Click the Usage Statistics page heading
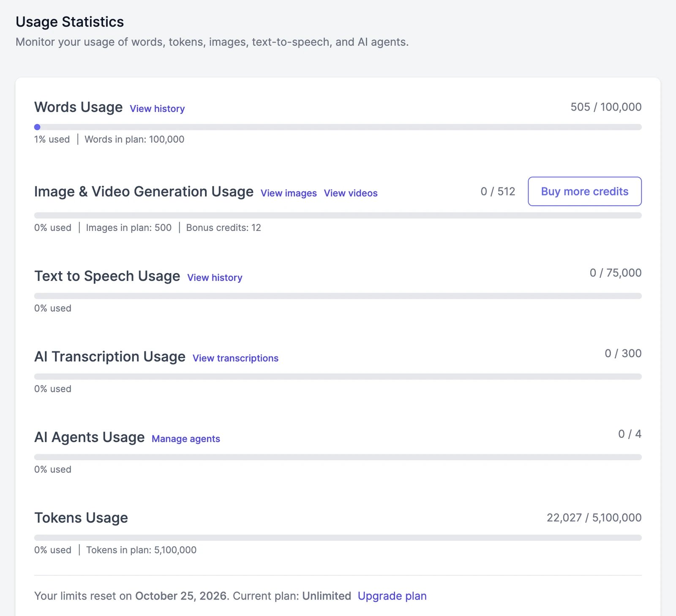Screen dimensions: 676x616 click(x=70, y=22)
